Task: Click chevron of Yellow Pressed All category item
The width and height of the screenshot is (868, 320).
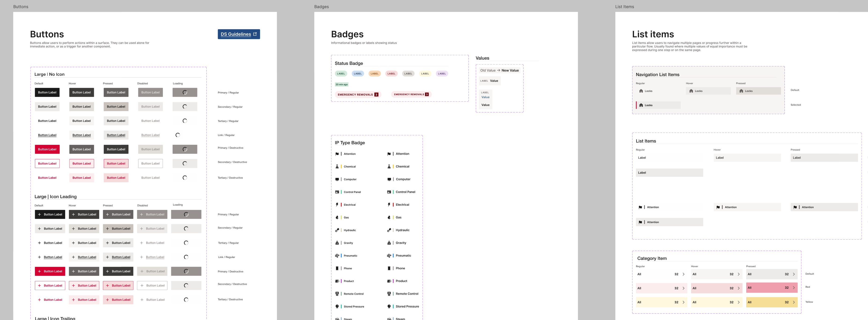Action: click(793, 302)
